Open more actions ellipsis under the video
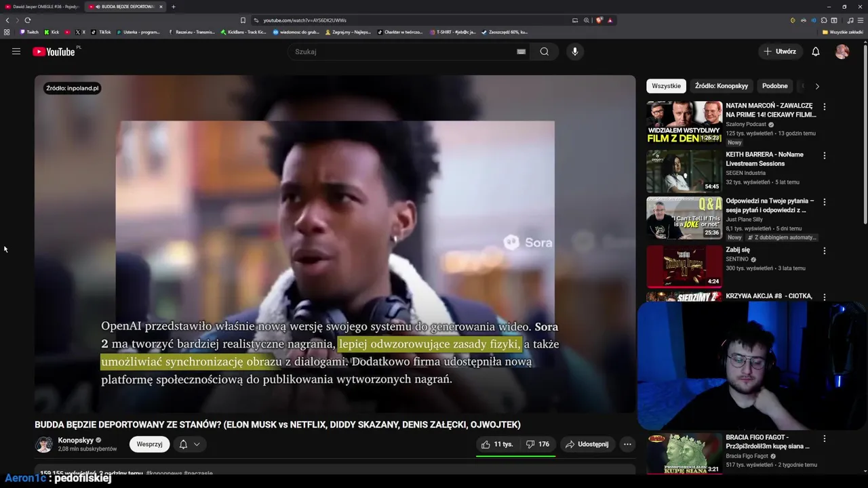This screenshot has height=488, width=868. point(627,445)
